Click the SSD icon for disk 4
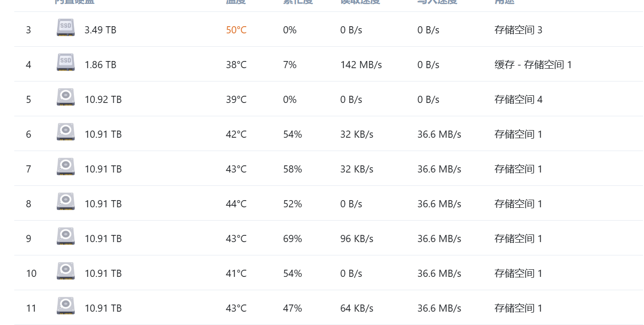 pos(66,63)
